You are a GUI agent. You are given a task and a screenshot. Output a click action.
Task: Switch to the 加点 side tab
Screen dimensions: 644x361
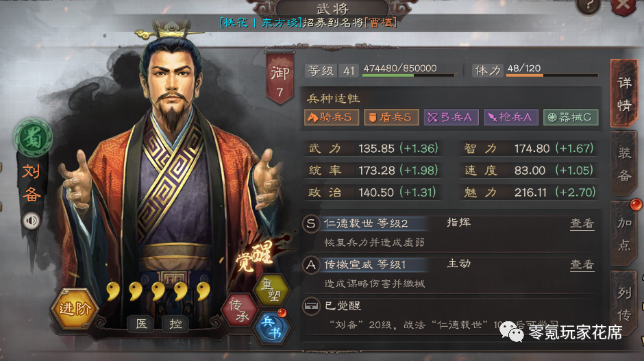(x=624, y=234)
